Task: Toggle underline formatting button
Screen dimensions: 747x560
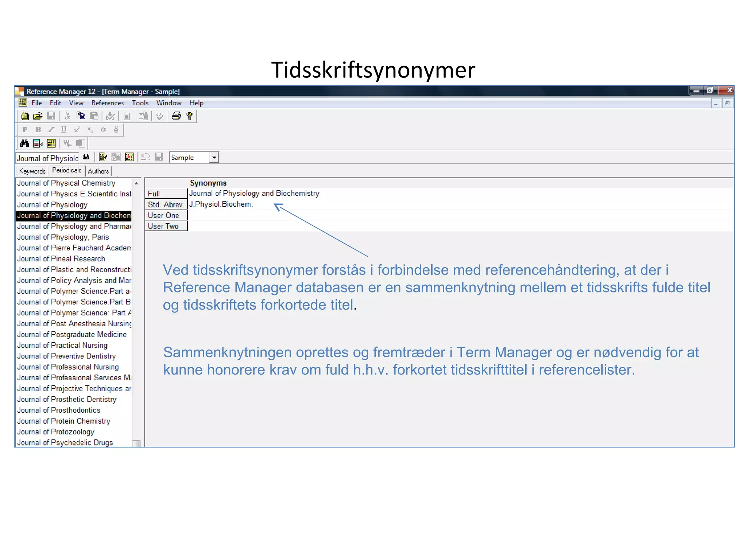Action: (64, 129)
